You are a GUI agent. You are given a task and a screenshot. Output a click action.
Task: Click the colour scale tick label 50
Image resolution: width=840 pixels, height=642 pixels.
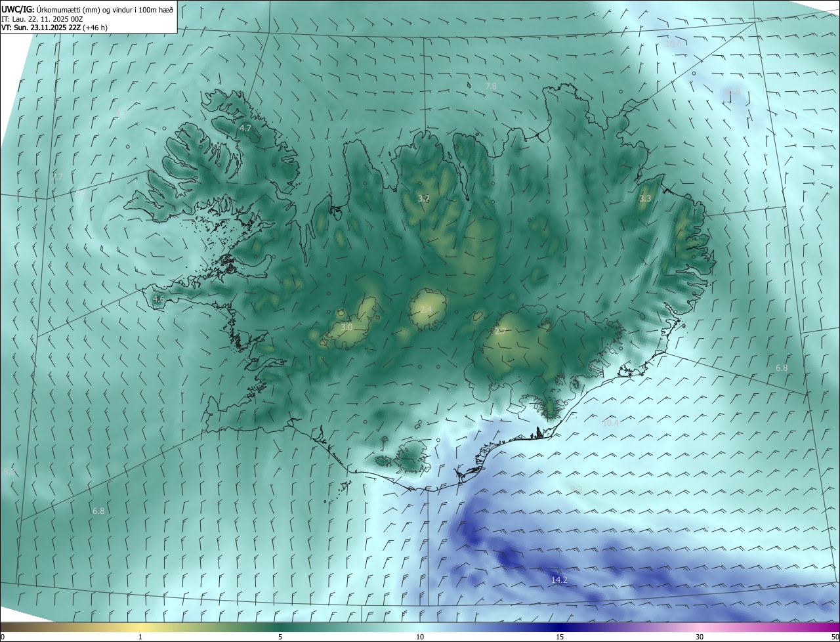pos(835,637)
